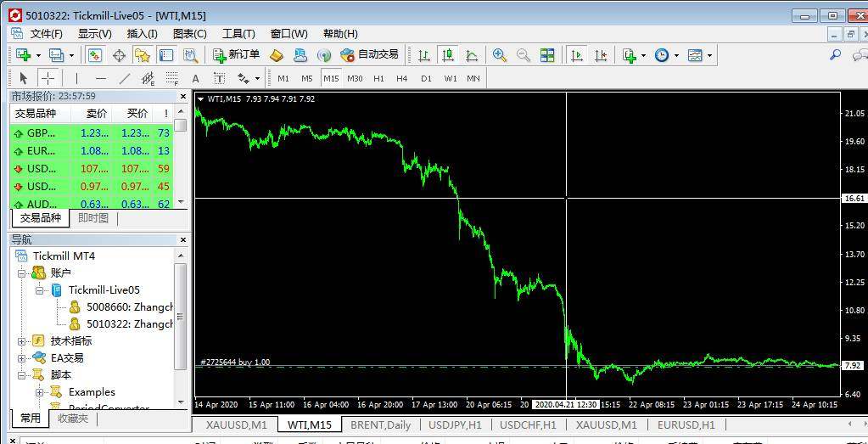Open the 文件(F) menu

pyautogui.click(x=46, y=34)
